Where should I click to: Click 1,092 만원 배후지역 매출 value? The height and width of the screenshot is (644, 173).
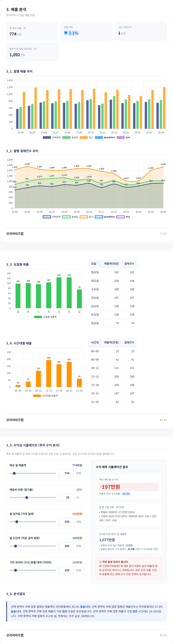(x=17, y=55)
